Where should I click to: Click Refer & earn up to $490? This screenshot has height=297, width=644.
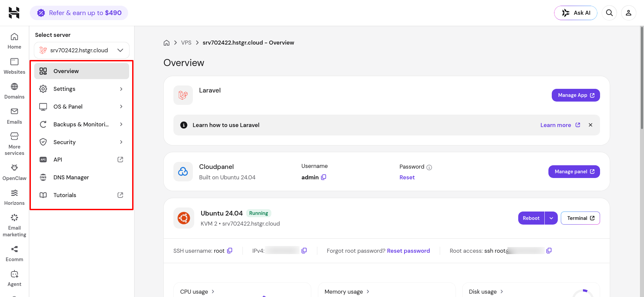coord(79,13)
